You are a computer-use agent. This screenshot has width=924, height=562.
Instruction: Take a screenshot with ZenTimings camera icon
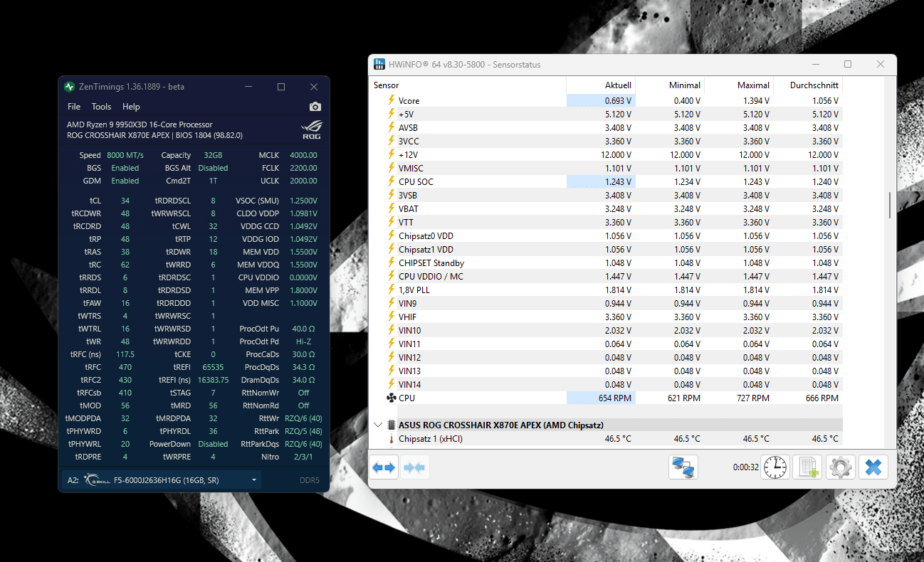315,107
